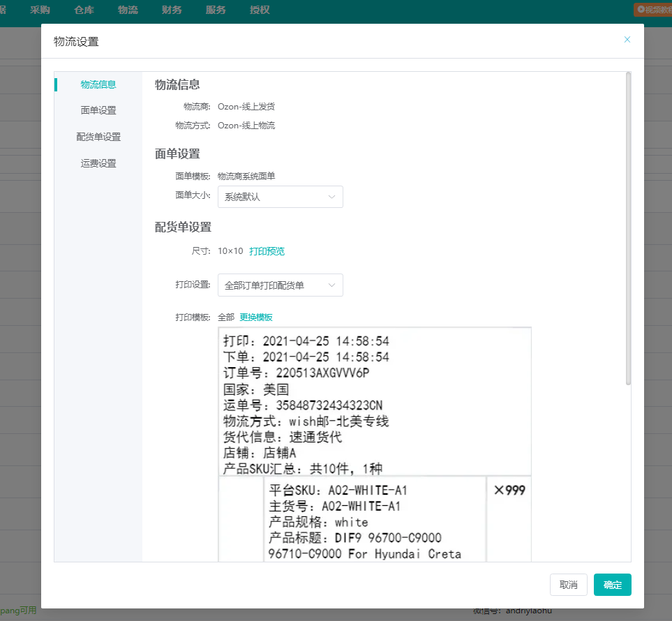Click the 打印预览 link
Viewport: 672px width, 621px height.
pos(266,250)
